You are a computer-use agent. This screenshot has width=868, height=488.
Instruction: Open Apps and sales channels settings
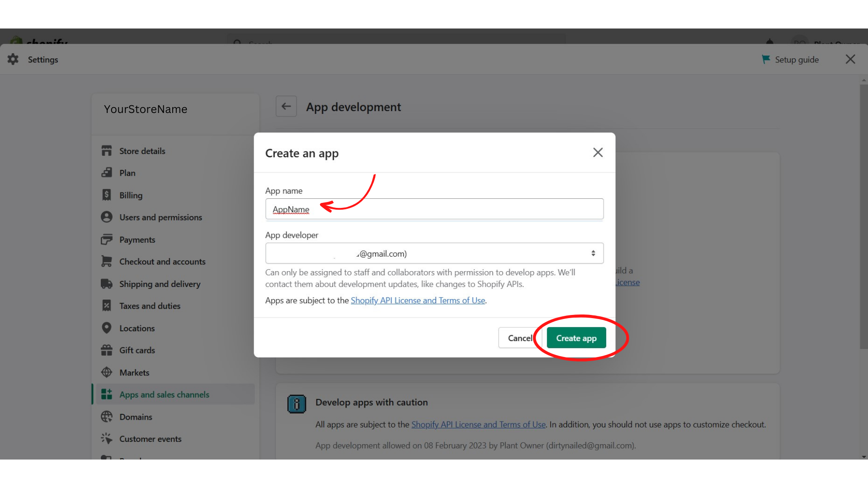[164, 394]
